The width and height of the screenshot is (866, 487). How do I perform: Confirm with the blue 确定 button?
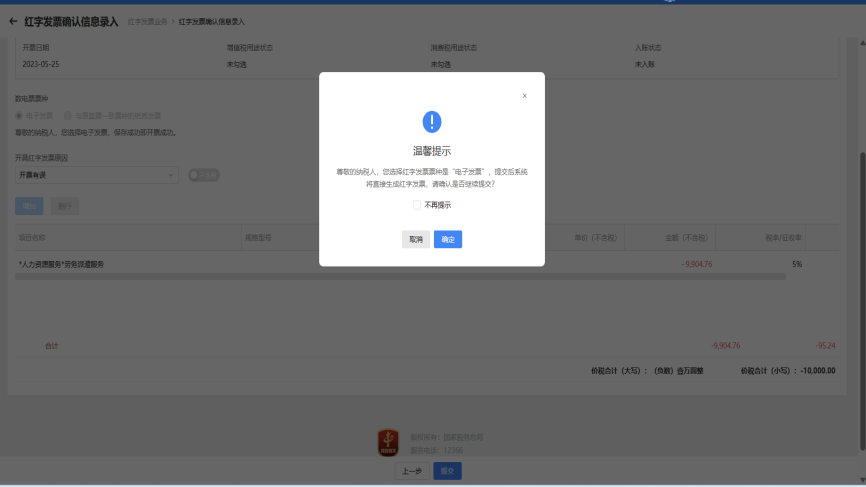(448, 240)
